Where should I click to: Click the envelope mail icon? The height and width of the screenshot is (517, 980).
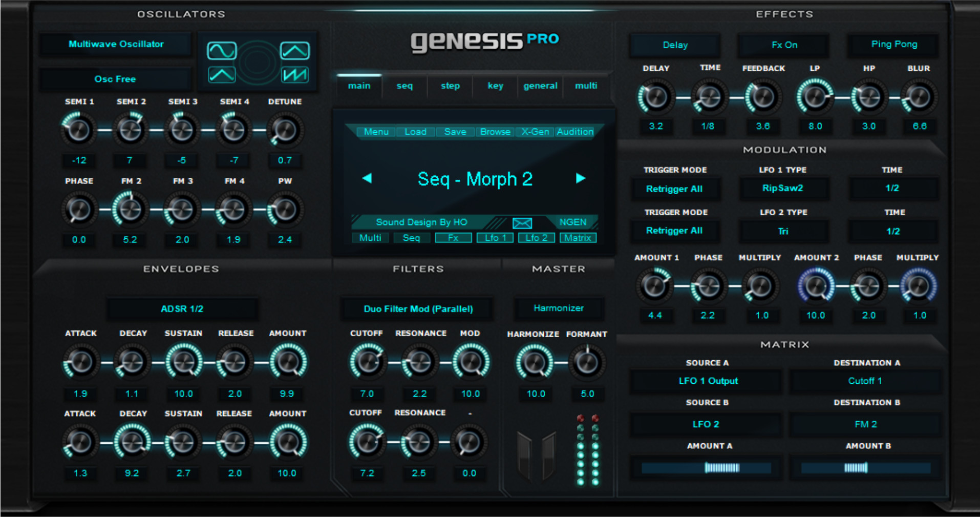point(522,223)
